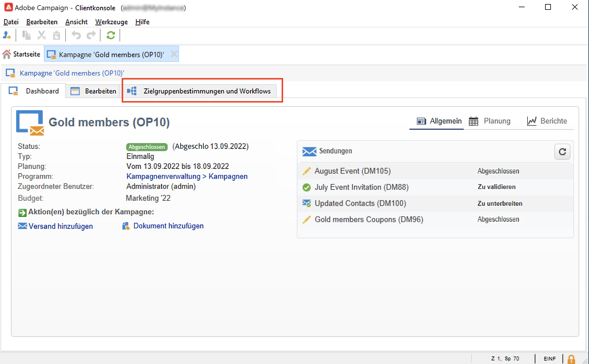Click the cut scissors icon

42,35
